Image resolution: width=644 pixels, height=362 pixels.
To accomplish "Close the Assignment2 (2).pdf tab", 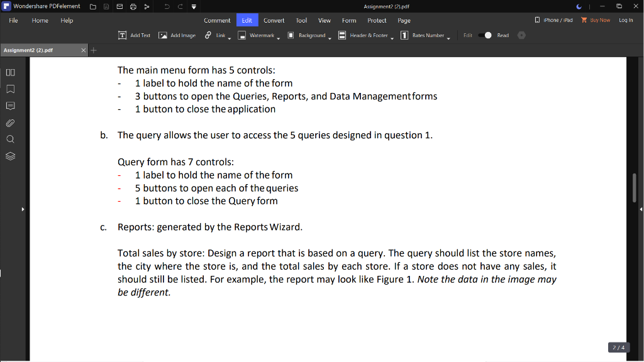I will [84, 50].
